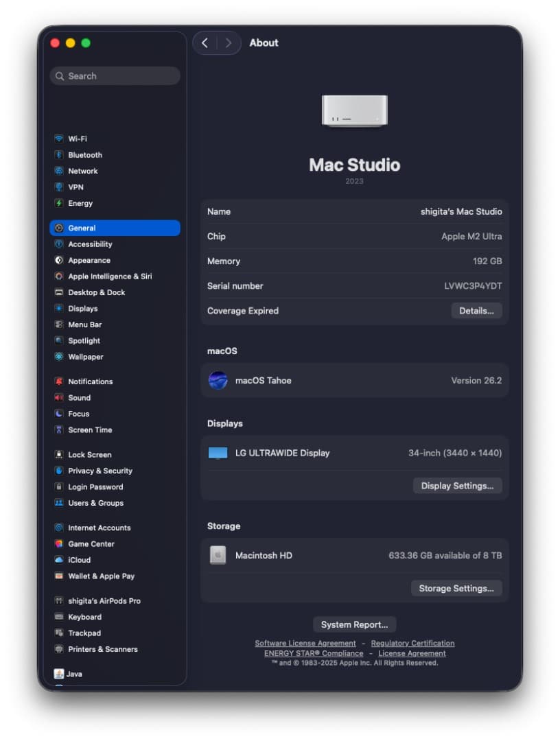Screen dimensions: 560x741
Task: Click the Details... coverage button
Action: [x=476, y=311]
